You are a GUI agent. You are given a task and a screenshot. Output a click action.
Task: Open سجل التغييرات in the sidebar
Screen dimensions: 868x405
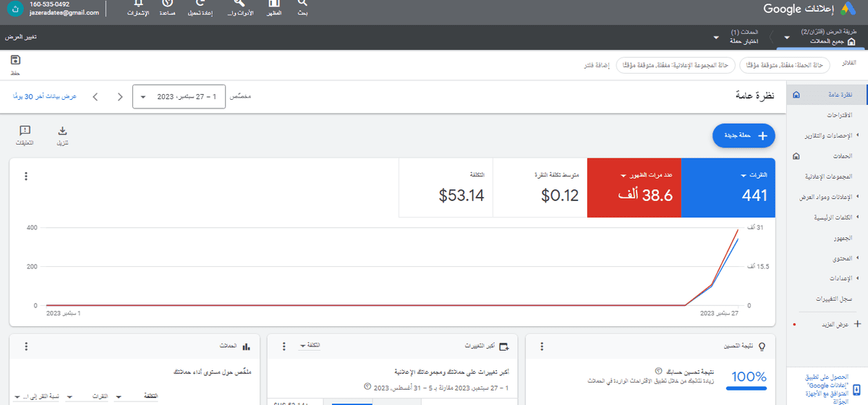coord(834,298)
